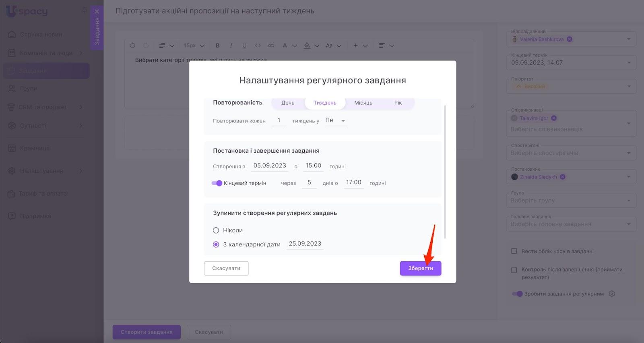This screenshot has height=343, width=644.
Task: Click the deadline time field 17:00
Action: [354, 183]
